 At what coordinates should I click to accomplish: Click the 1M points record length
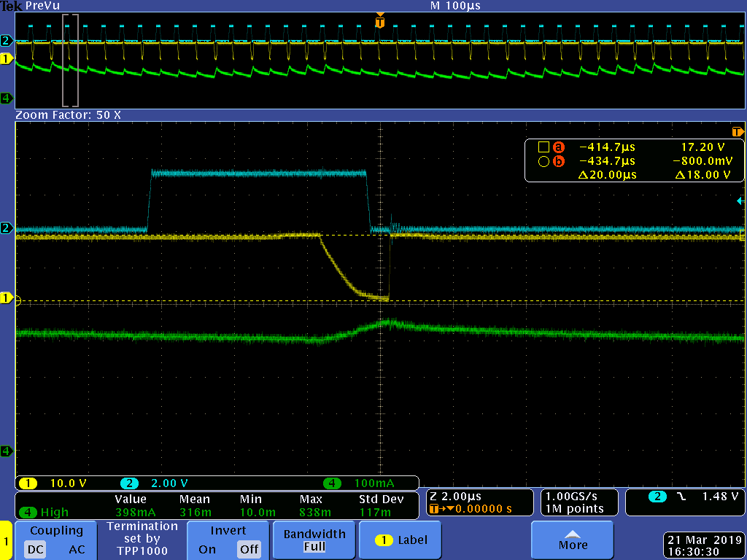click(575, 508)
